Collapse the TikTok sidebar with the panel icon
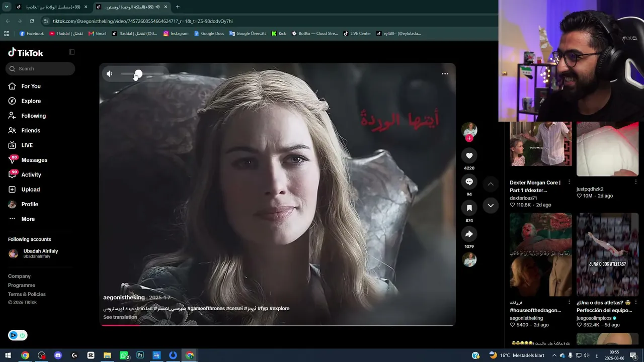 pyautogui.click(x=71, y=52)
